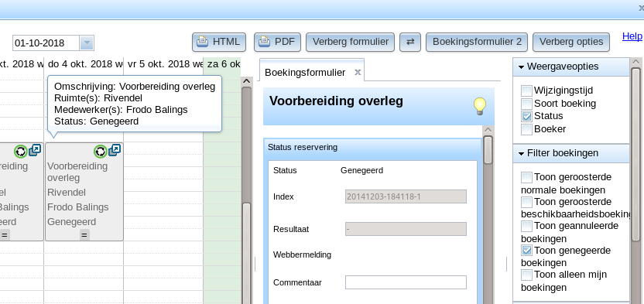Screen dimensions: 644x304
Task: Check Toon geroosterde beschikbaarheidsboekingen
Action: tap(526, 202)
